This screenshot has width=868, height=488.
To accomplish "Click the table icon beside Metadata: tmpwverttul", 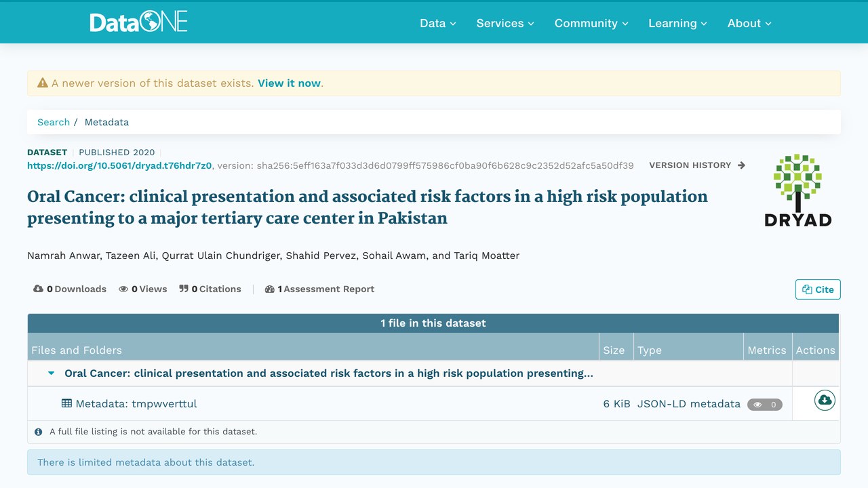I will pos(66,403).
